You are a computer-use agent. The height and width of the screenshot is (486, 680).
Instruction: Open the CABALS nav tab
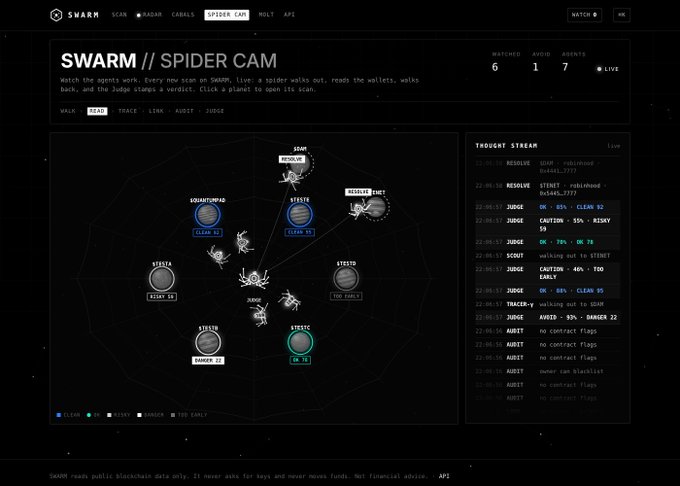183,15
